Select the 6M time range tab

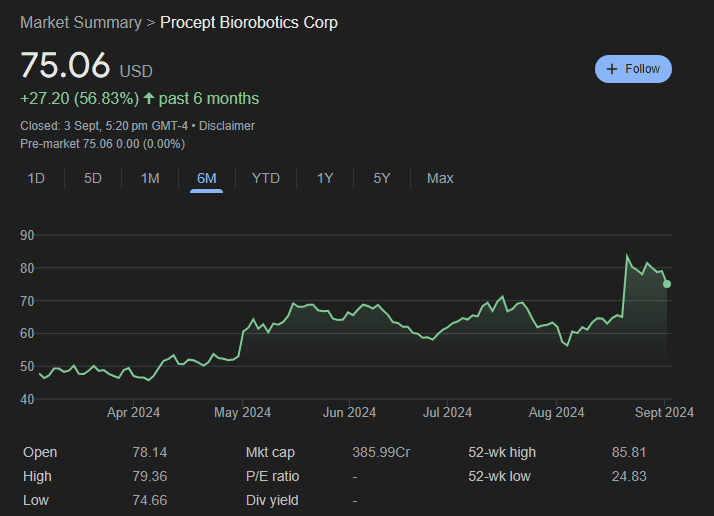click(207, 178)
